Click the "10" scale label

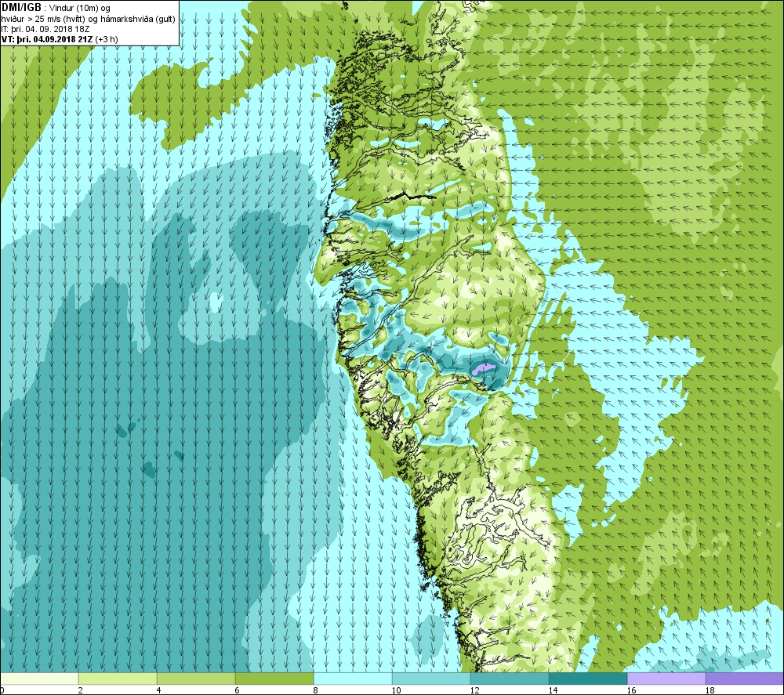click(x=396, y=690)
